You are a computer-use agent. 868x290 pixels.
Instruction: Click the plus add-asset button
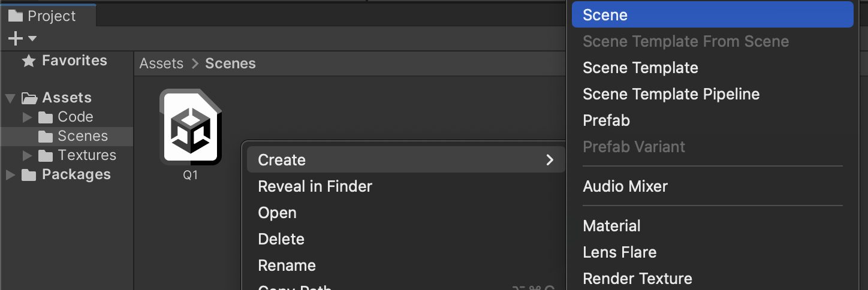(15, 39)
